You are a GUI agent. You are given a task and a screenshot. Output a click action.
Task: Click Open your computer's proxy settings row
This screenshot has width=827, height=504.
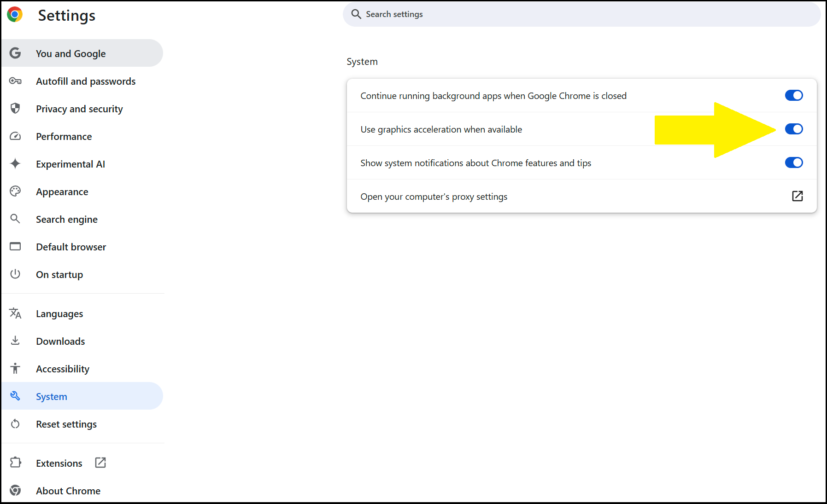point(581,196)
